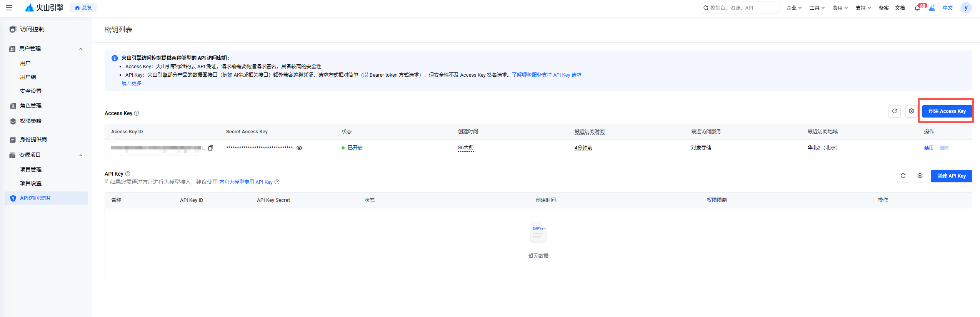Click the blue info icon in notice banner
Screen dimensions: 980x317
[115, 58]
